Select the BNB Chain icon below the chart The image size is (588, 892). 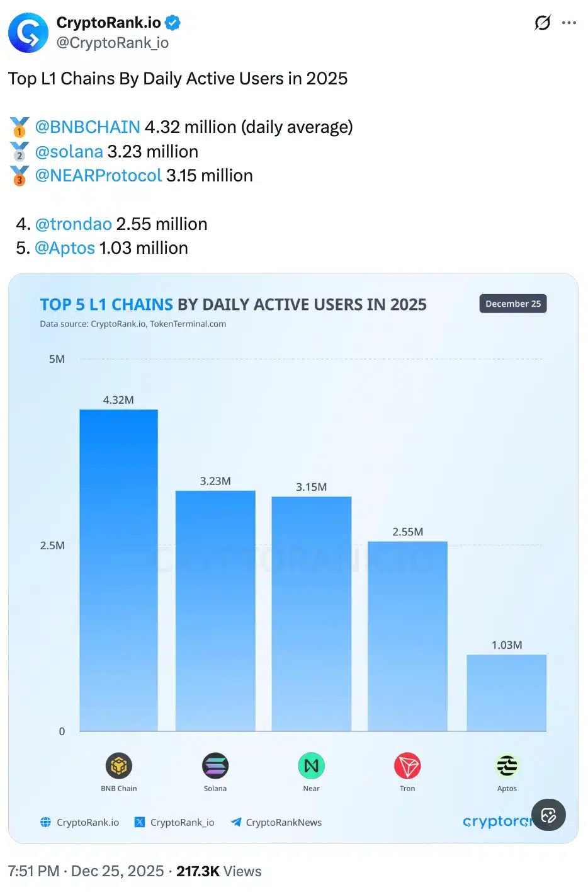pos(118,767)
